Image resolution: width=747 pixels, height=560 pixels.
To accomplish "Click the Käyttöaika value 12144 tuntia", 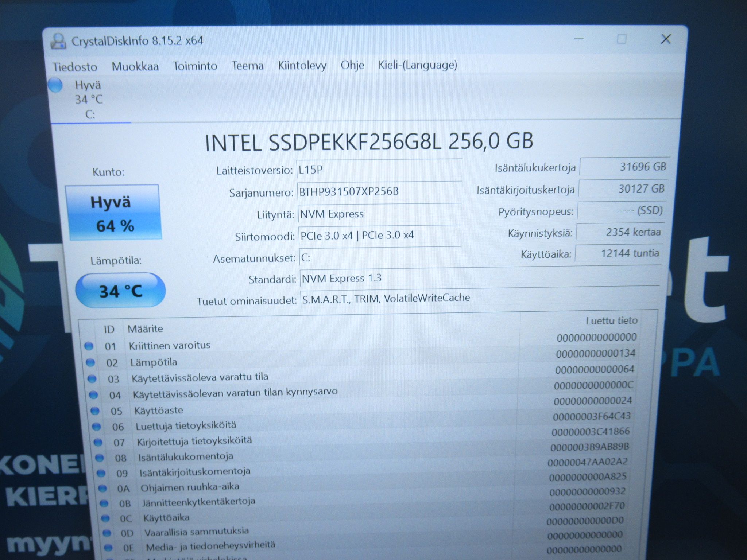I will click(618, 253).
